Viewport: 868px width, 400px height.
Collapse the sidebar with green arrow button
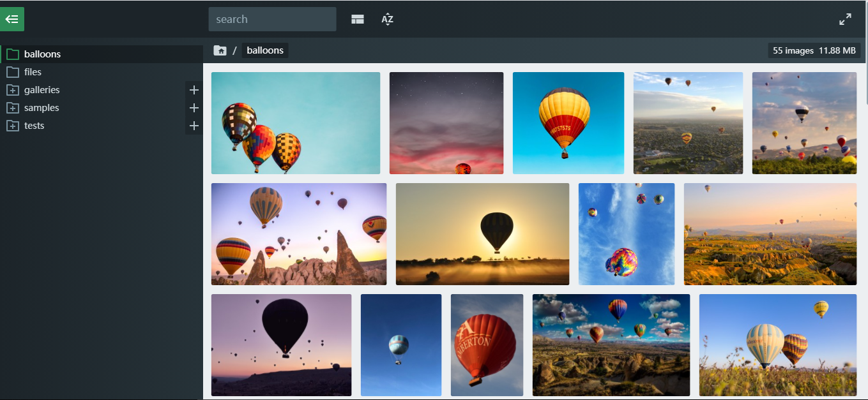click(x=12, y=19)
